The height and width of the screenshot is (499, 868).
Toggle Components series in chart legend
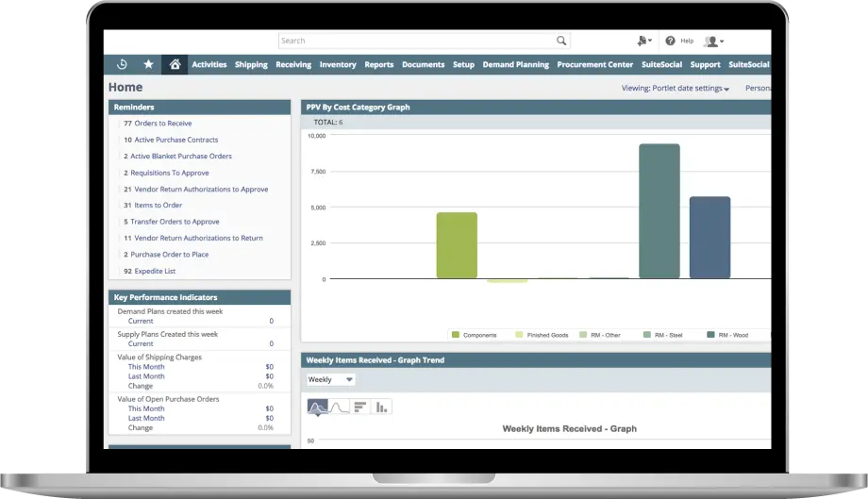point(475,335)
